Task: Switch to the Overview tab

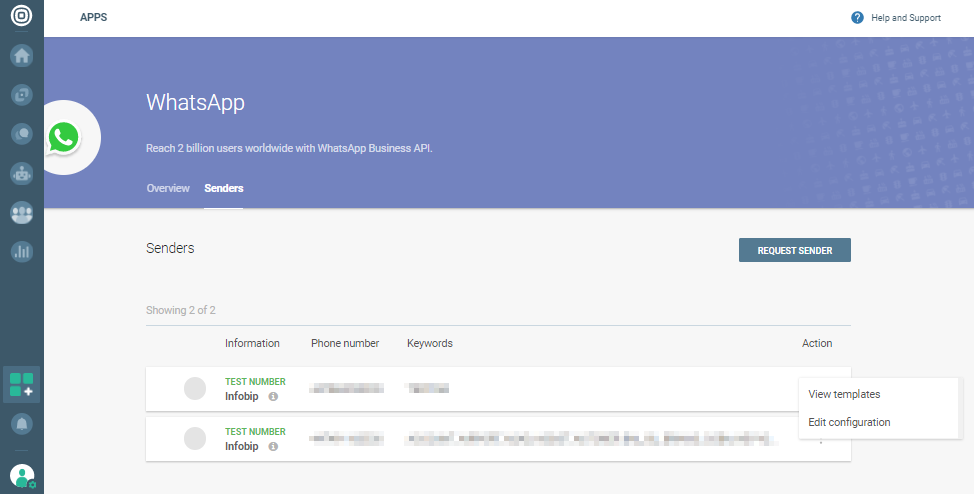Action: (168, 188)
